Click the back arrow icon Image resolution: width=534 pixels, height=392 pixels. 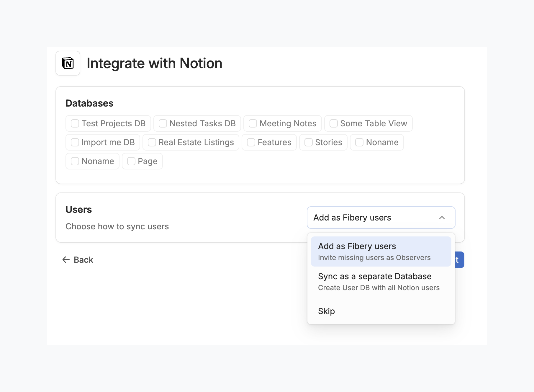pyautogui.click(x=66, y=260)
